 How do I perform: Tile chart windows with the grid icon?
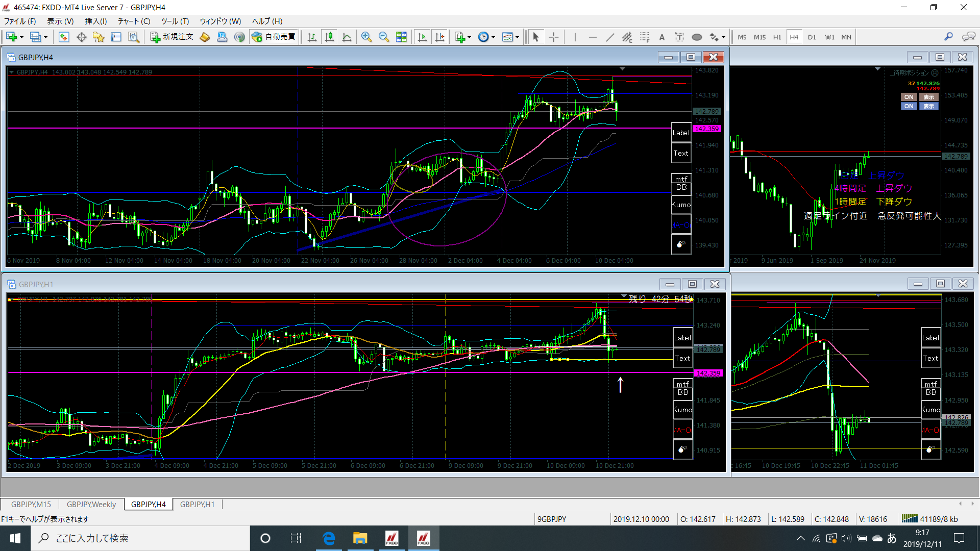click(x=402, y=37)
